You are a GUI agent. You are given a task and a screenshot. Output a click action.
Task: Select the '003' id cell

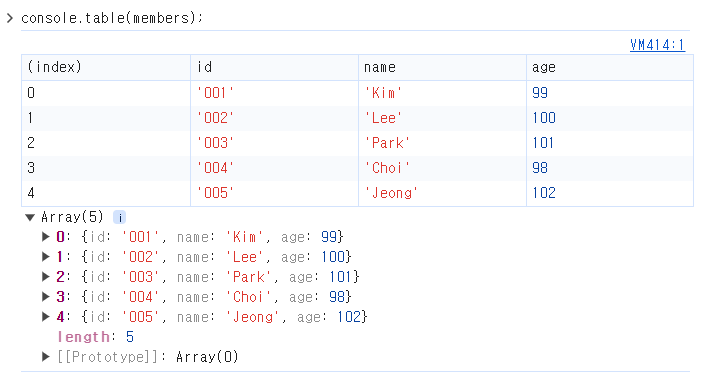coord(274,143)
